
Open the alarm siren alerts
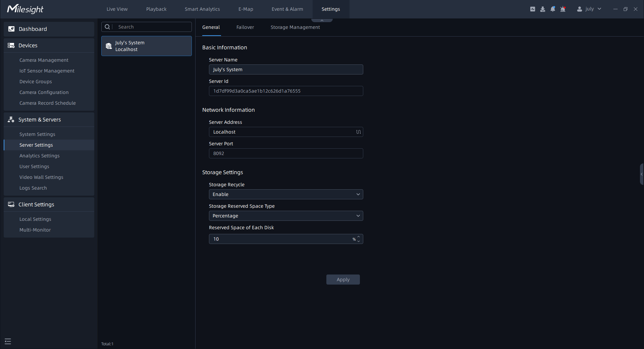click(563, 9)
